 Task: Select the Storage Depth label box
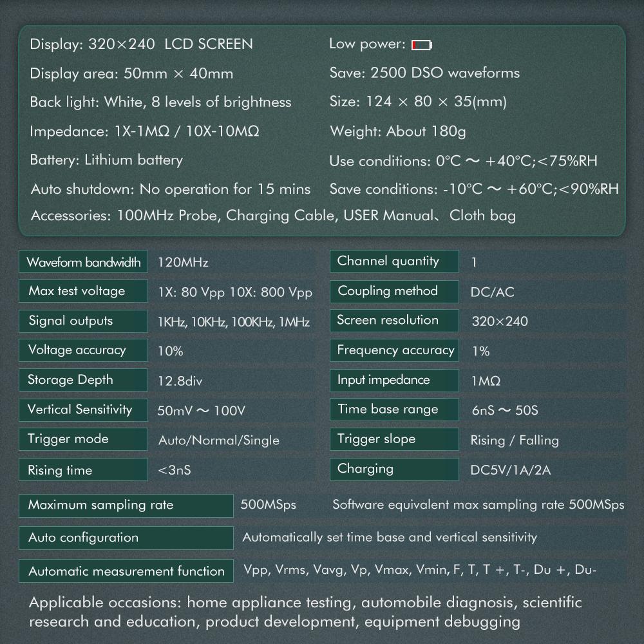coord(83,379)
